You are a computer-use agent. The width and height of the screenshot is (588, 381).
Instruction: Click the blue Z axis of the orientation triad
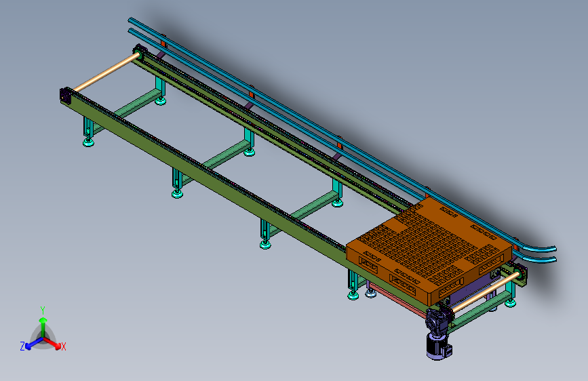(35, 343)
